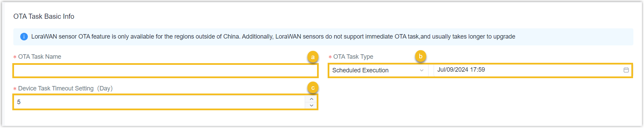Click the OTA Task Basic Info heading
This screenshot has width=644, height=128.
point(44,16)
